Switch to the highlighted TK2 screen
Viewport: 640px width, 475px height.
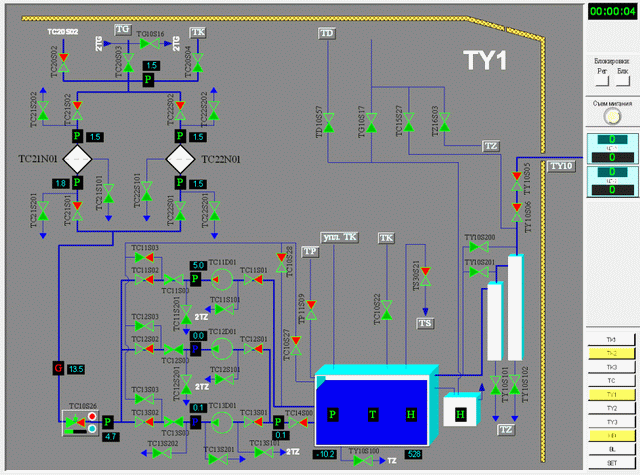click(x=611, y=353)
